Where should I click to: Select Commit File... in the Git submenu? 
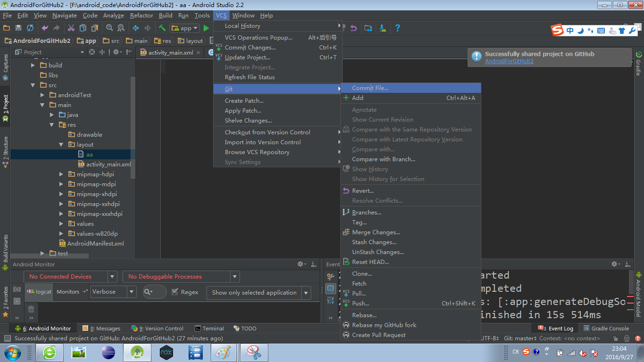(x=411, y=88)
